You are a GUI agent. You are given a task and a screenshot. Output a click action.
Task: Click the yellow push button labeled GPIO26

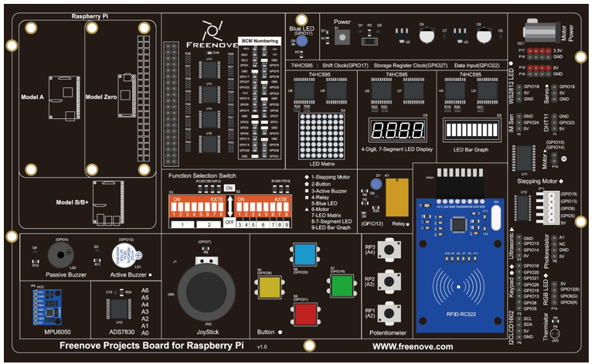pos(270,287)
